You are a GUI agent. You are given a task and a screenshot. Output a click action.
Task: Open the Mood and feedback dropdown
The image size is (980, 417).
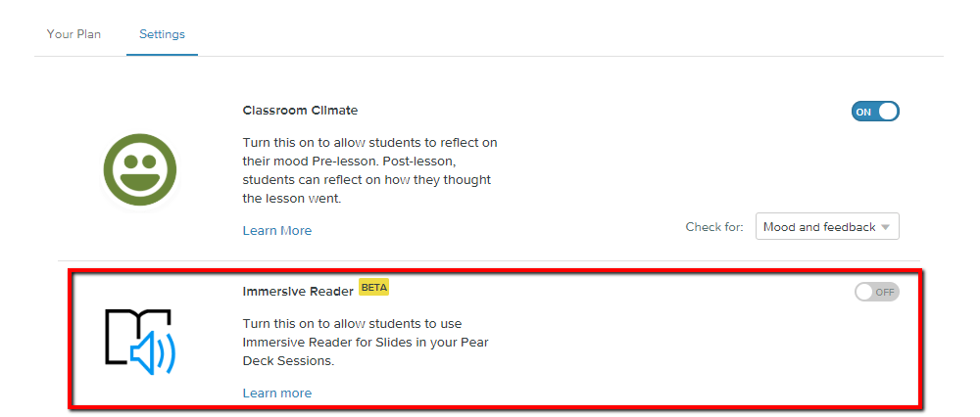pyautogui.click(x=826, y=227)
